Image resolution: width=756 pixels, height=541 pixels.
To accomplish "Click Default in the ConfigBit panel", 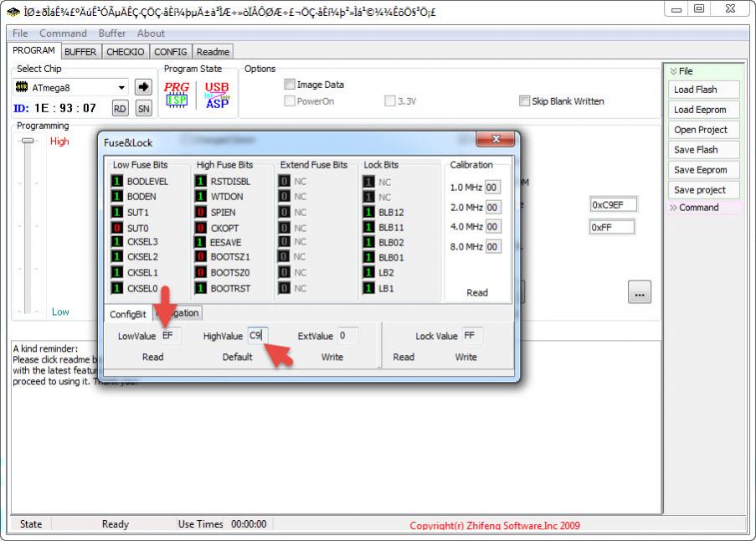I will coord(237,357).
